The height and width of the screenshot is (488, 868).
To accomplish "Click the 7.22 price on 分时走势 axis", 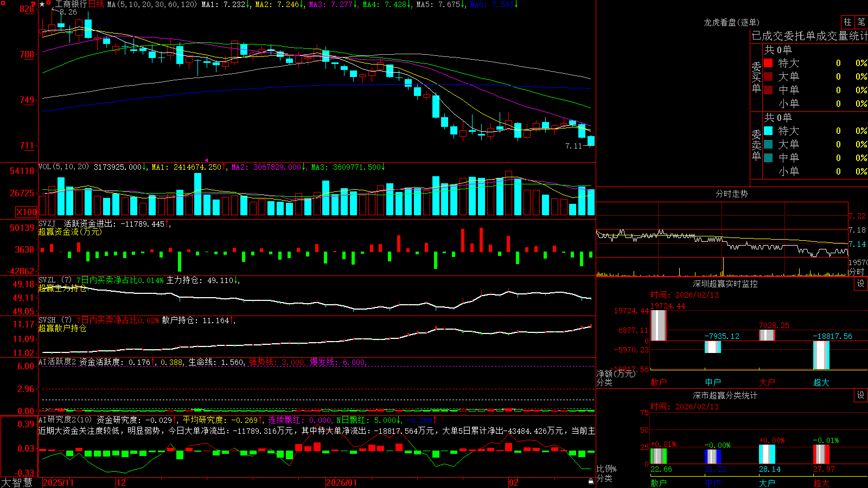I will click(857, 216).
